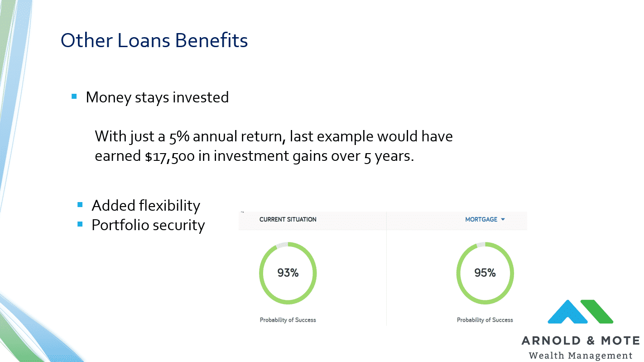This screenshot has height=362, width=644.
Task: Click the Portfolio security text
Action: pyautogui.click(x=148, y=225)
